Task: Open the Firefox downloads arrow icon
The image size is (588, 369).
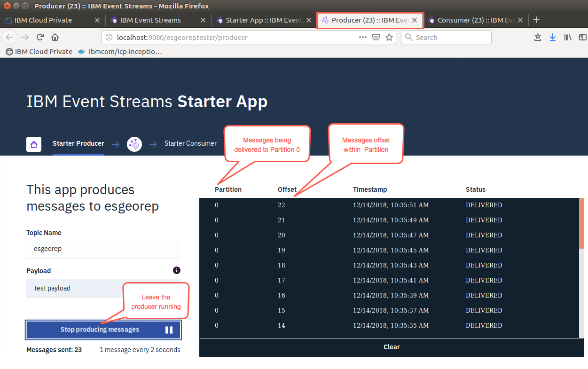Action: click(553, 37)
